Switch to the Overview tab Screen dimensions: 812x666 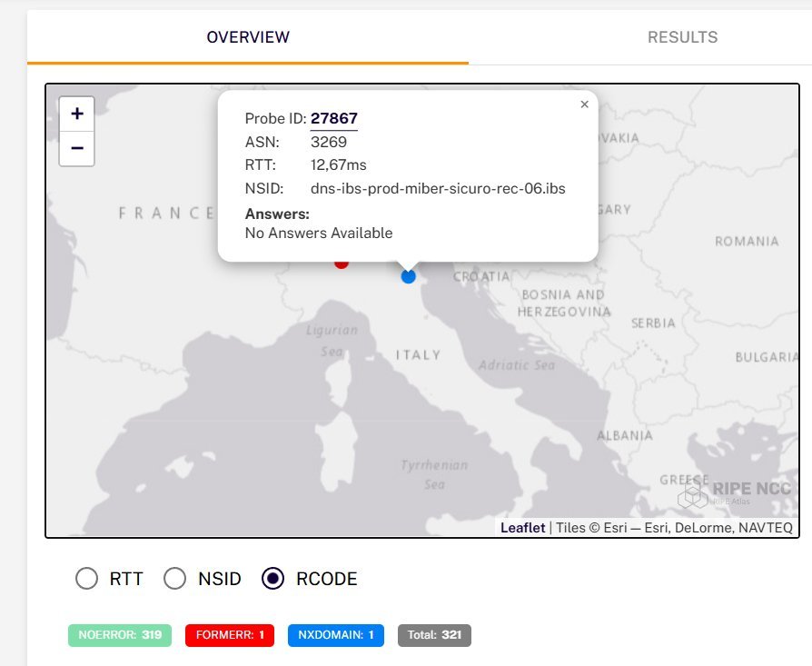pos(248,37)
